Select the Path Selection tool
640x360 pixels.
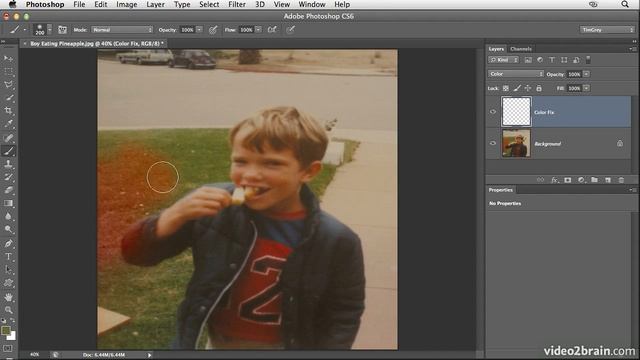click(x=8, y=270)
